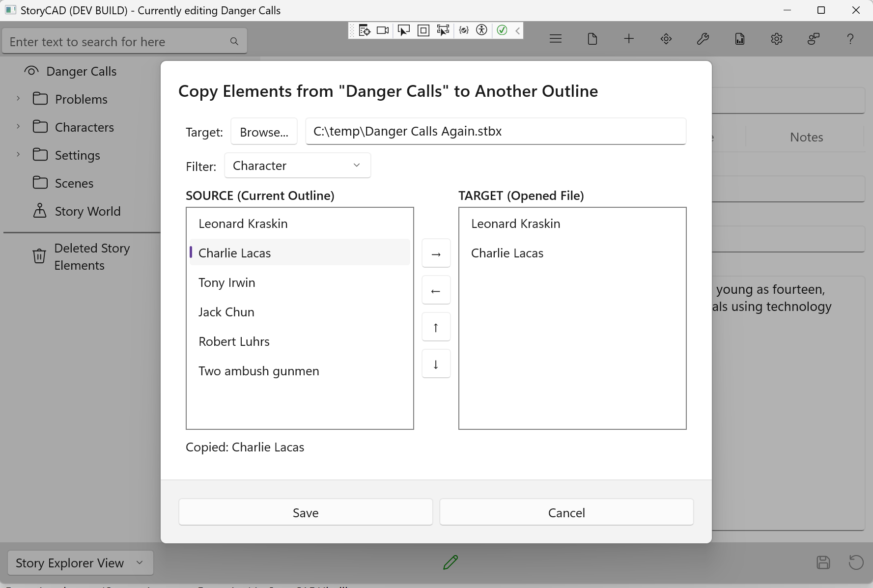Open the navigation hamburger menu
Screen dimensions: 873x588
pyautogui.click(x=556, y=38)
